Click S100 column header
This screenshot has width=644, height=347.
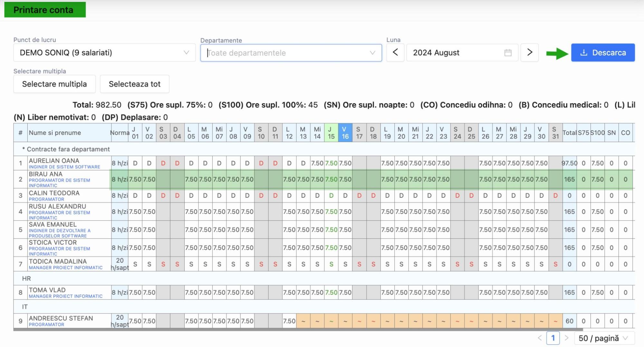point(597,132)
